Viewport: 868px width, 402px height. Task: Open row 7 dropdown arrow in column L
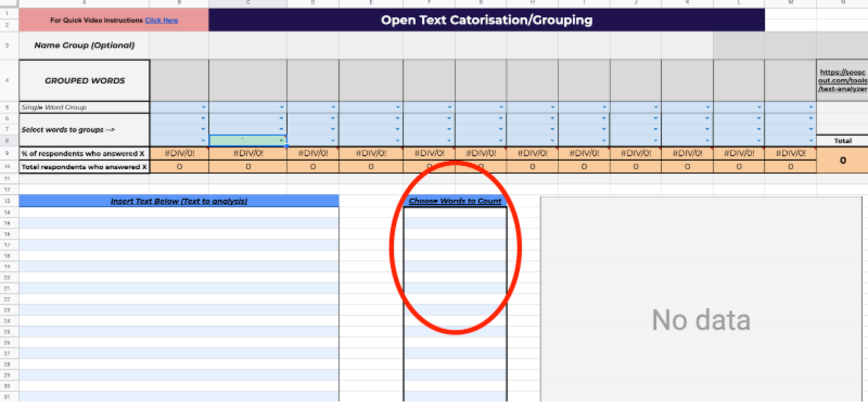coord(759,129)
